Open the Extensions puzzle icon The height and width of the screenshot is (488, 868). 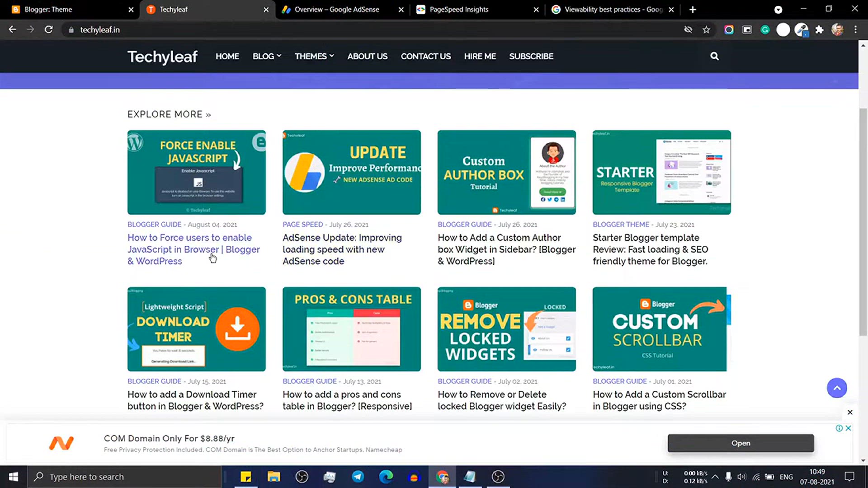(819, 30)
